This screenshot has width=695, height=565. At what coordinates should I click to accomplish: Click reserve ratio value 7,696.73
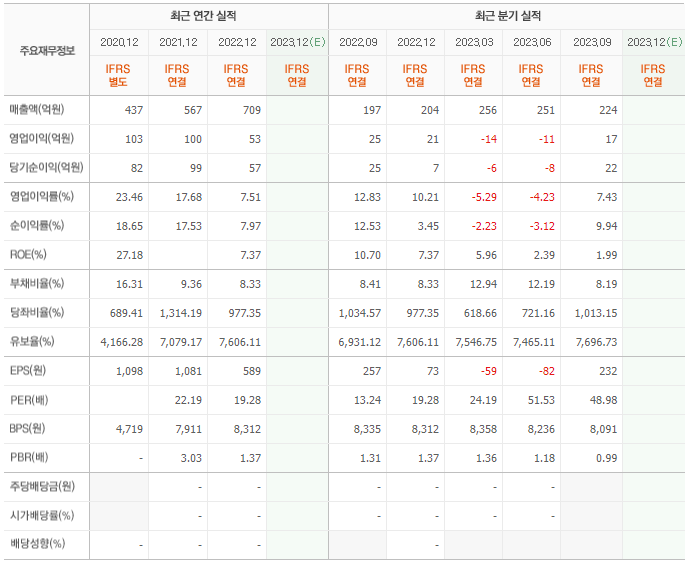click(596, 343)
